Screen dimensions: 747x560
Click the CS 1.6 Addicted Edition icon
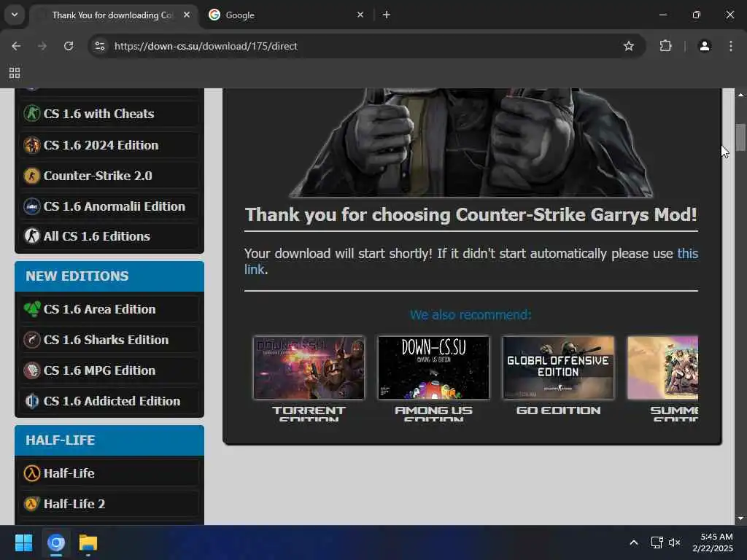point(32,401)
